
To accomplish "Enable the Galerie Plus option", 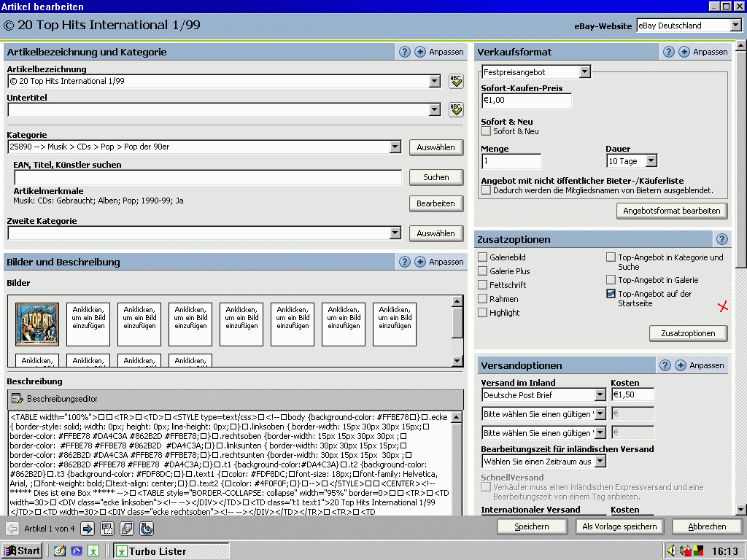I will [483, 271].
